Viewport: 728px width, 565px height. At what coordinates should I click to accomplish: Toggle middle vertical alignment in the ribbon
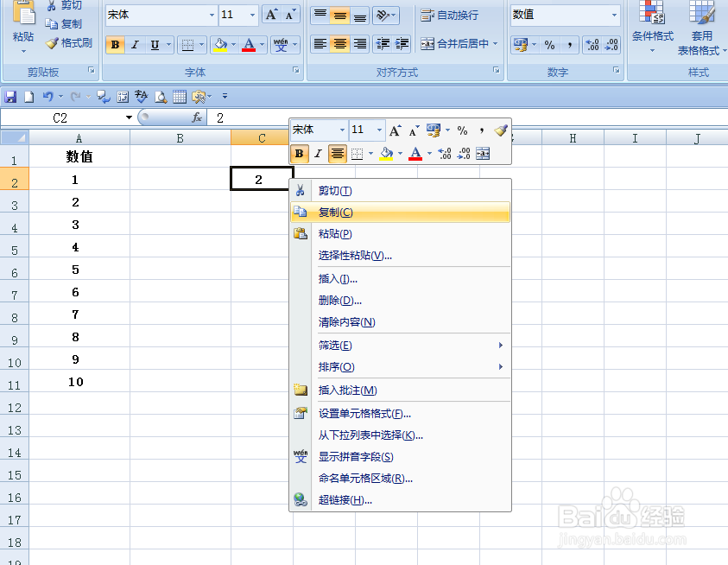[x=340, y=15]
